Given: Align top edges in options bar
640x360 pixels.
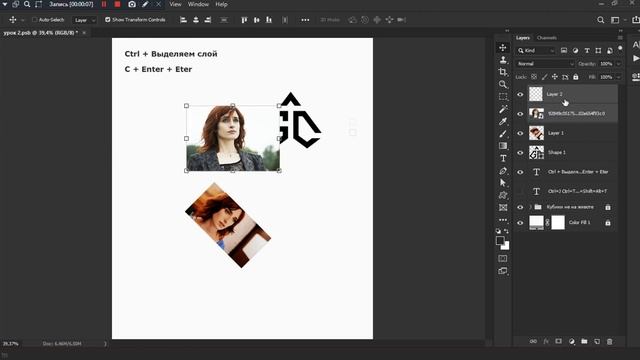Looking at the screenshot, I should tap(244, 20).
